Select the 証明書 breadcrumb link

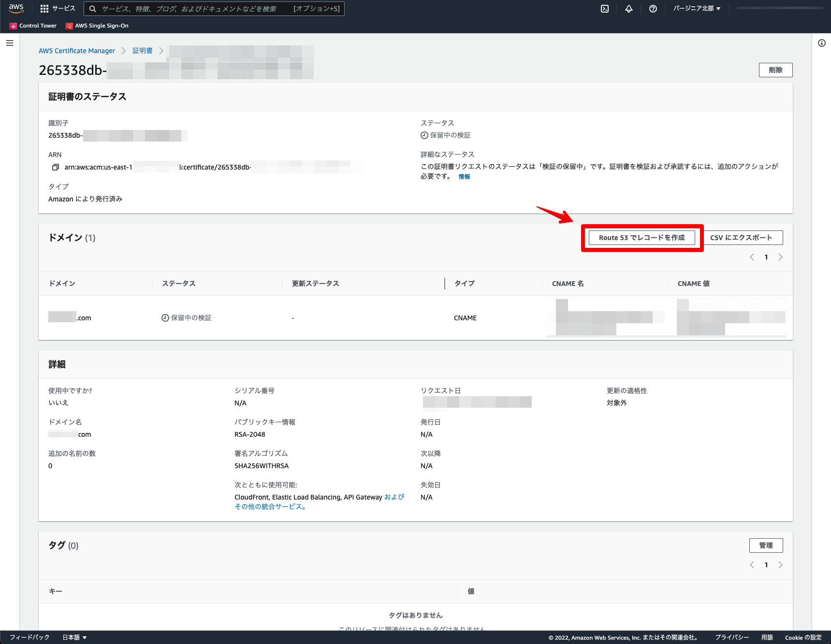point(143,51)
